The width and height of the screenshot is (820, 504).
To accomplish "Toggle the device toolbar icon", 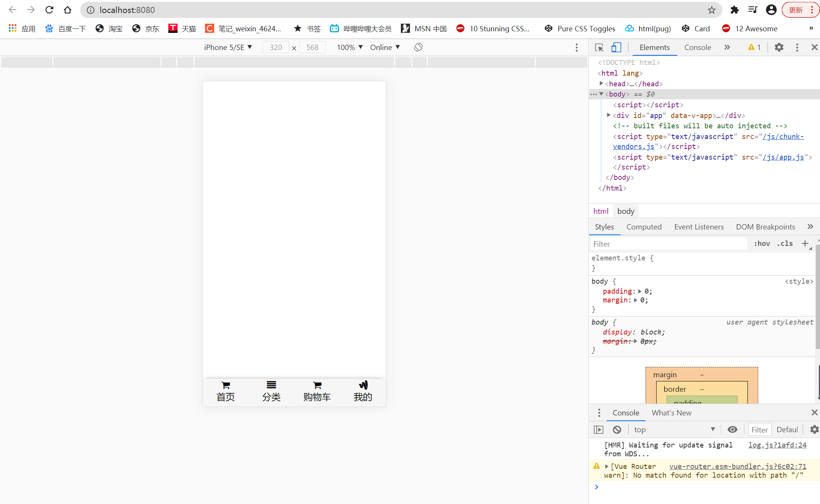I will 616,47.
